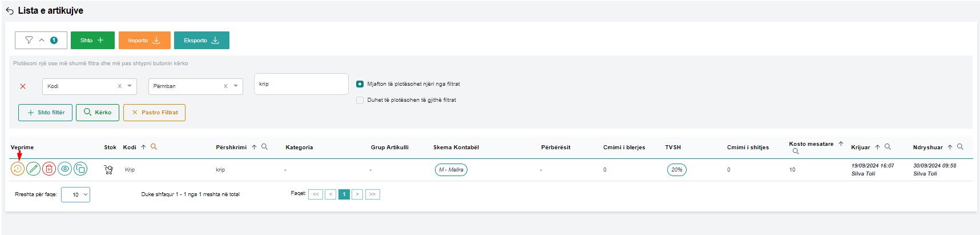Open the rows per page dropdown
This screenshot has width=980, height=235.
(75, 194)
